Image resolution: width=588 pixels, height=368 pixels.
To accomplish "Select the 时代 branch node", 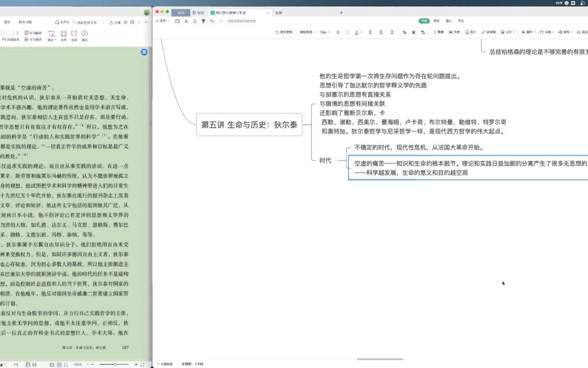I will [325, 160].
